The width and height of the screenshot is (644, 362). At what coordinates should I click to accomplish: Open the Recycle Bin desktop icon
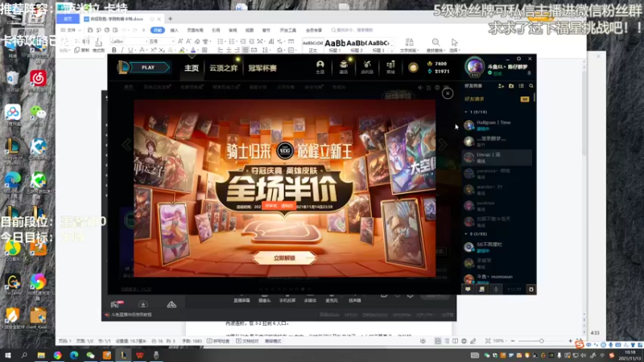coord(12,80)
